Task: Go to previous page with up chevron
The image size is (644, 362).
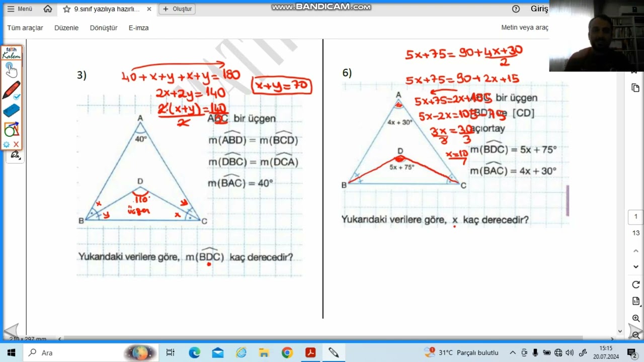Action: point(635,251)
